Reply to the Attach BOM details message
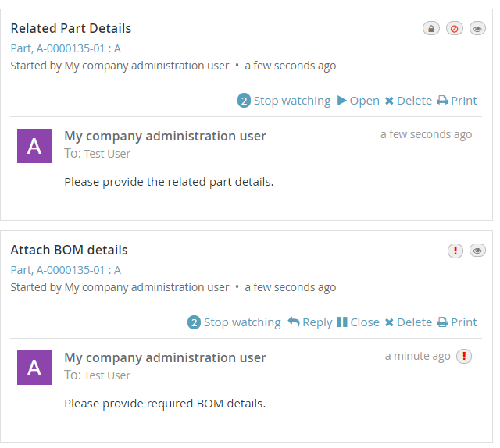This screenshot has width=500, height=448. (x=309, y=322)
